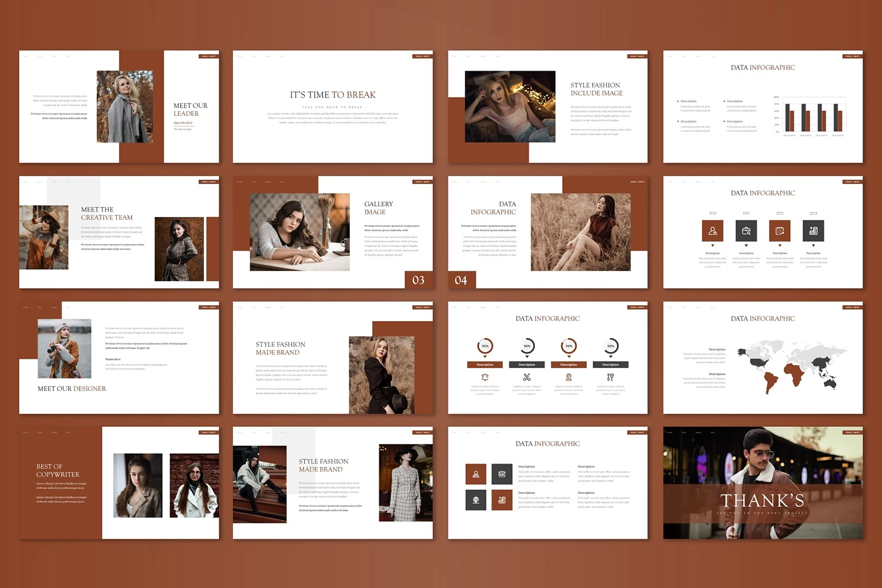The height and width of the screenshot is (588, 882).
Task: Select the briefcase search icon under 2021
Action: click(746, 231)
